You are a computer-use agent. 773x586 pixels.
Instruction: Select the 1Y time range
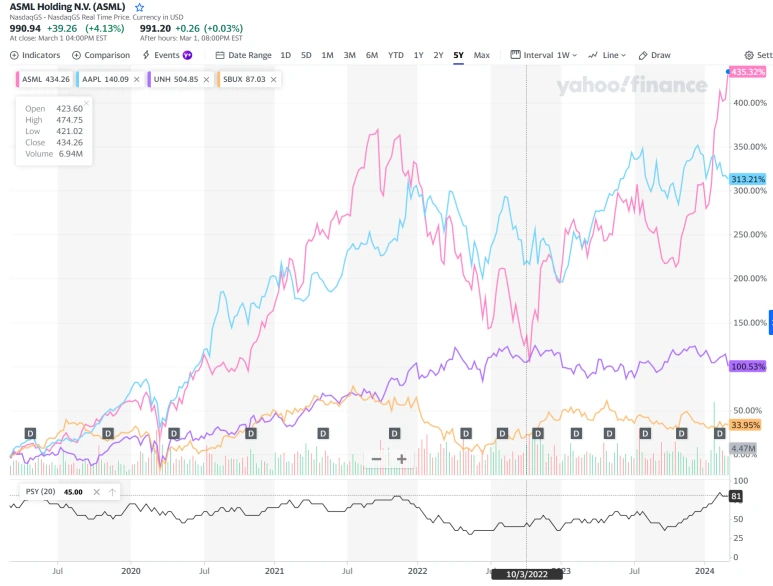[419, 55]
